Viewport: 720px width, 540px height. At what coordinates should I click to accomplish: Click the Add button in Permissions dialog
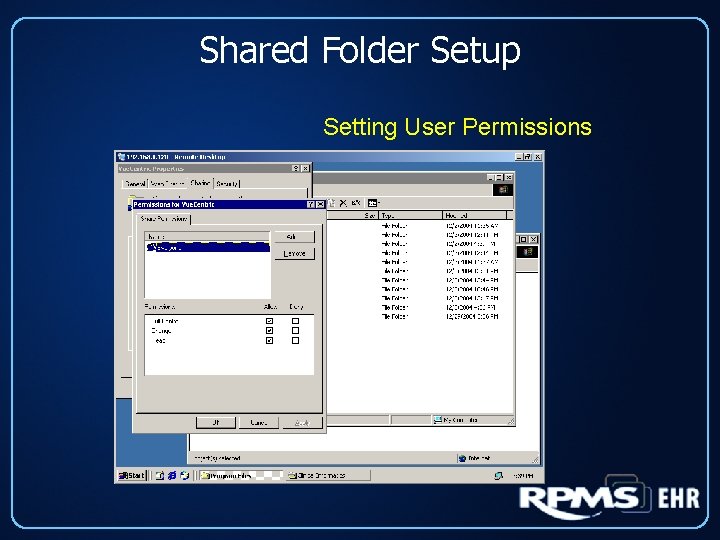click(294, 237)
